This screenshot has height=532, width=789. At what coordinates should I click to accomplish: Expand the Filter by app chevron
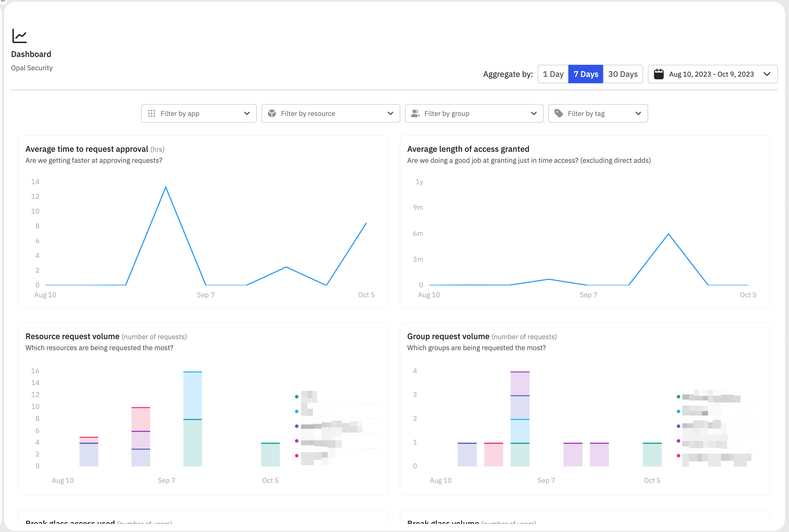coord(247,113)
